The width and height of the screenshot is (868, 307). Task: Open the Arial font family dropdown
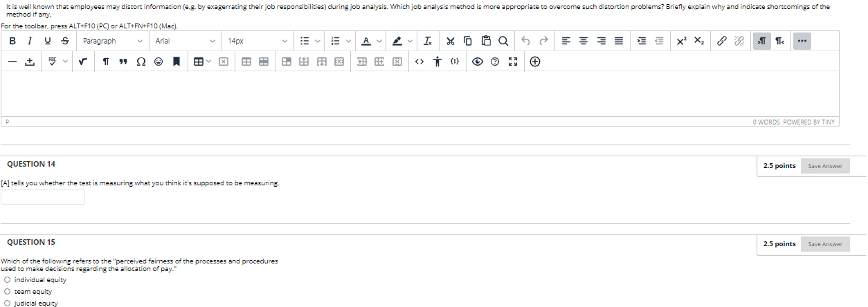[186, 41]
